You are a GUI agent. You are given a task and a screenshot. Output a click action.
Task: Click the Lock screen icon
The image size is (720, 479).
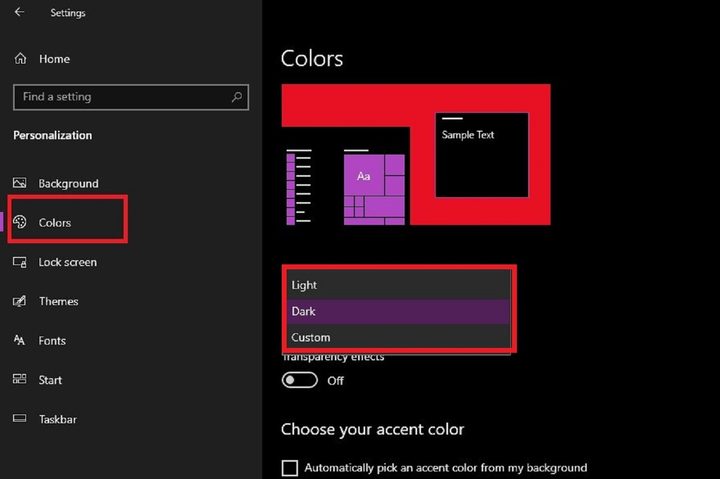(x=19, y=262)
